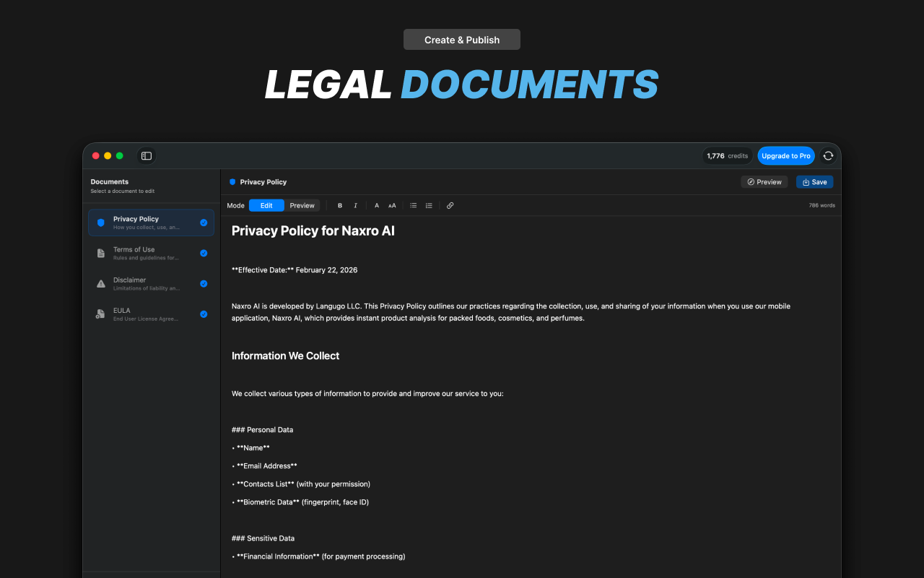
Task: Apply bold formatting with B icon
Action: coord(340,206)
